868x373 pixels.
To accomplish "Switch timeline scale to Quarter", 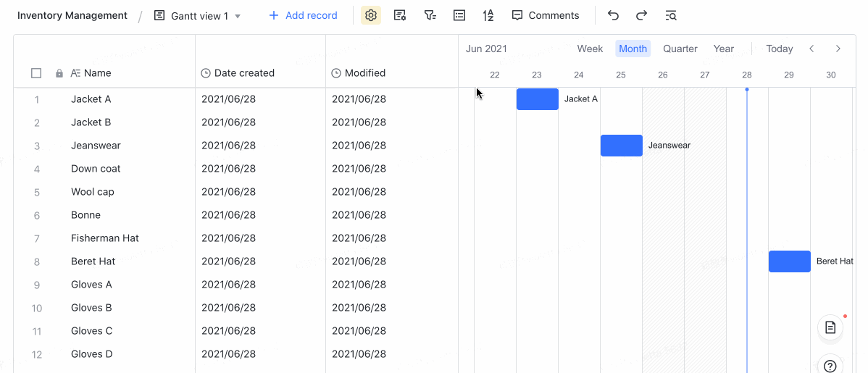I will tap(680, 49).
